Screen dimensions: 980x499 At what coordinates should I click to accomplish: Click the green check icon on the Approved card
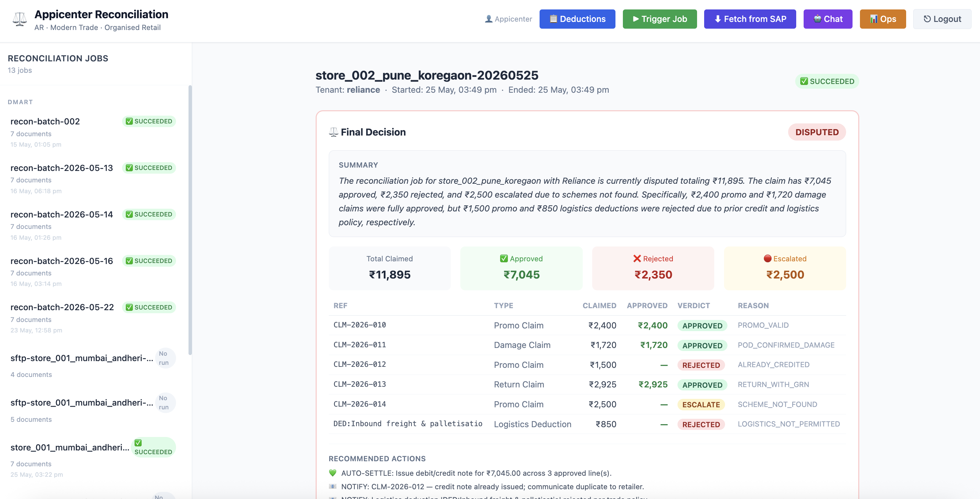[504, 259]
